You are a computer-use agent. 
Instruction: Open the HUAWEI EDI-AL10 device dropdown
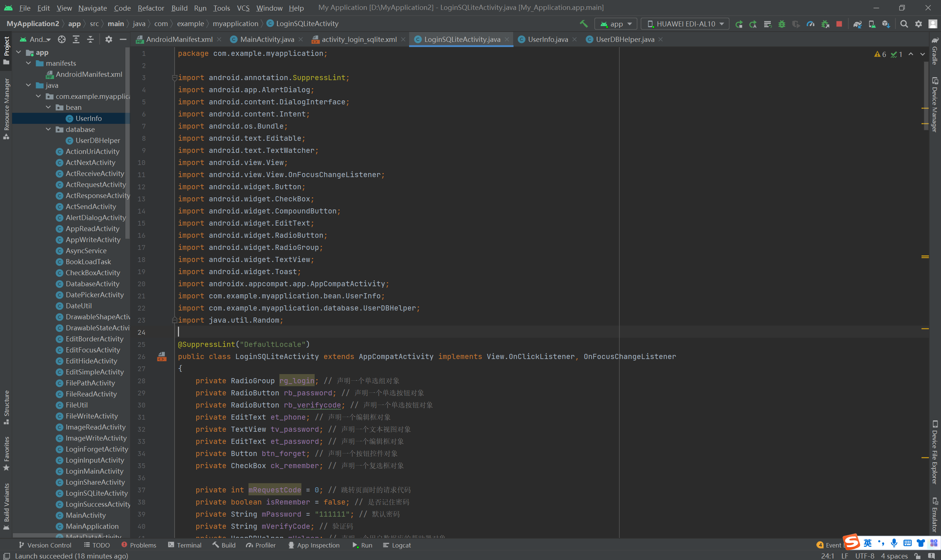[686, 24]
